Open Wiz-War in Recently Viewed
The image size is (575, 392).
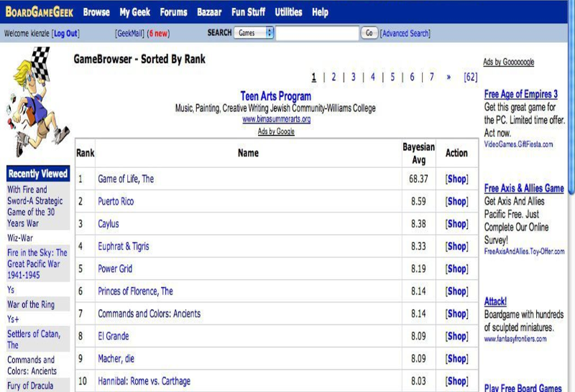click(20, 238)
